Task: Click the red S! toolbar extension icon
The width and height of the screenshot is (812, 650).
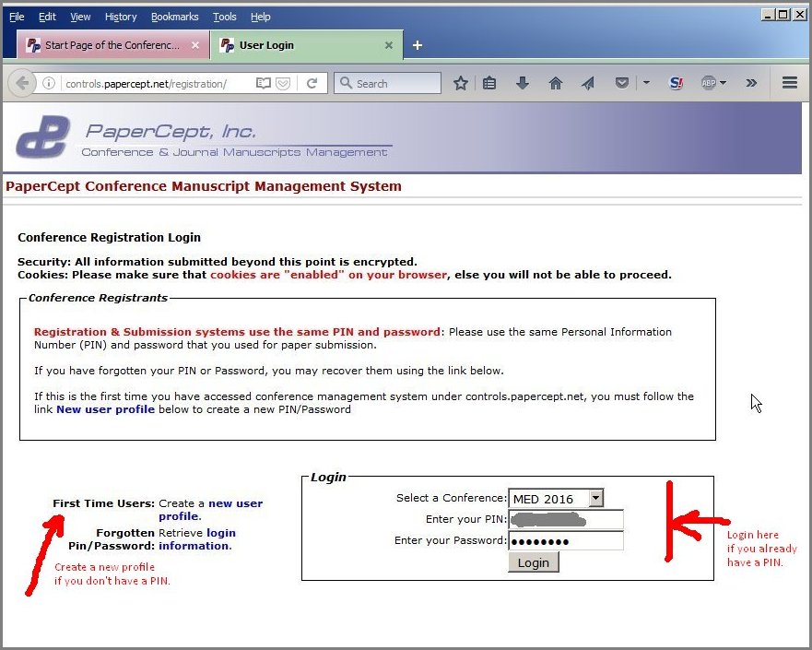Action: tap(676, 83)
